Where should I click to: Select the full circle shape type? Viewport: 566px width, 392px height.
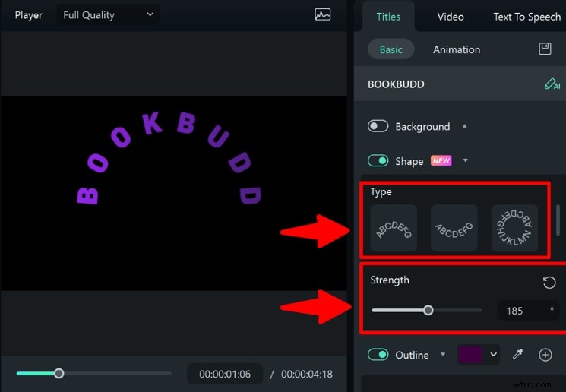514,229
